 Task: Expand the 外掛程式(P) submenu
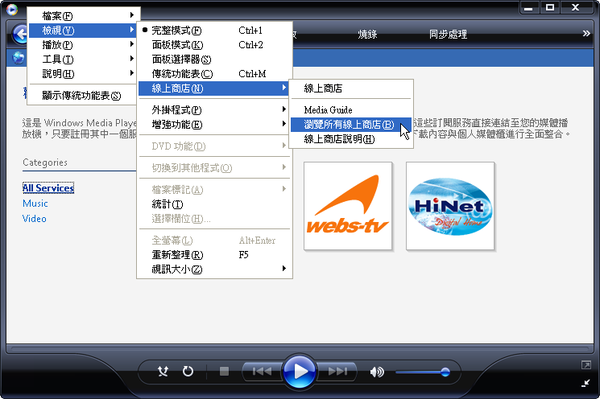tap(214, 110)
